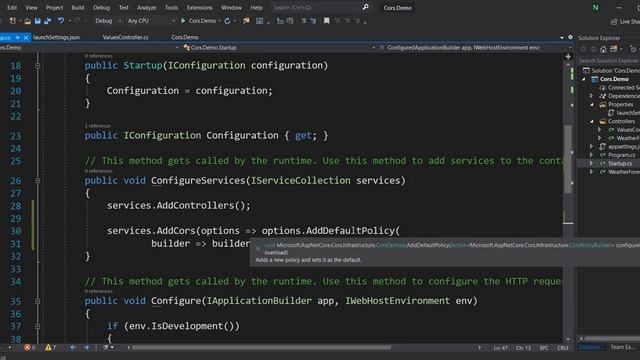Viewport: 640px width, 360px height.
Task: Select launchSettings.json in Solution Explorer
Action: [624, 113]
